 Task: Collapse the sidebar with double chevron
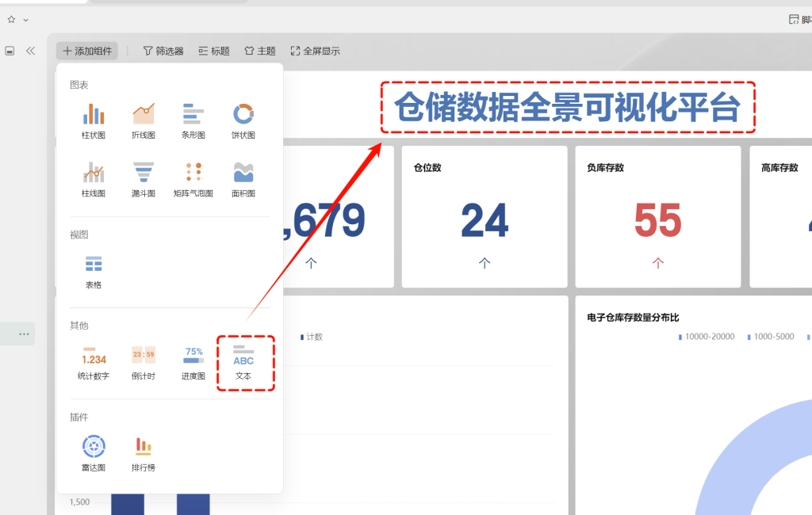tap(31, 51)
